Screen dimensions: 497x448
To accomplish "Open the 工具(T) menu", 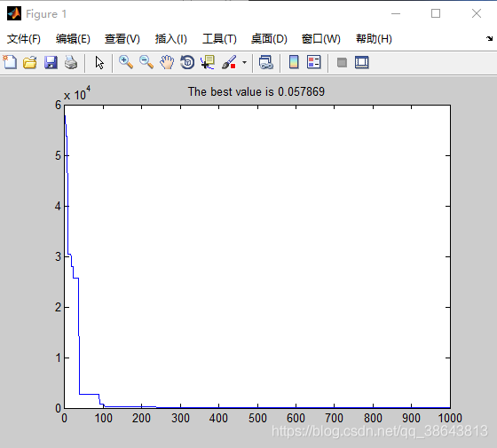I will 220,39.
